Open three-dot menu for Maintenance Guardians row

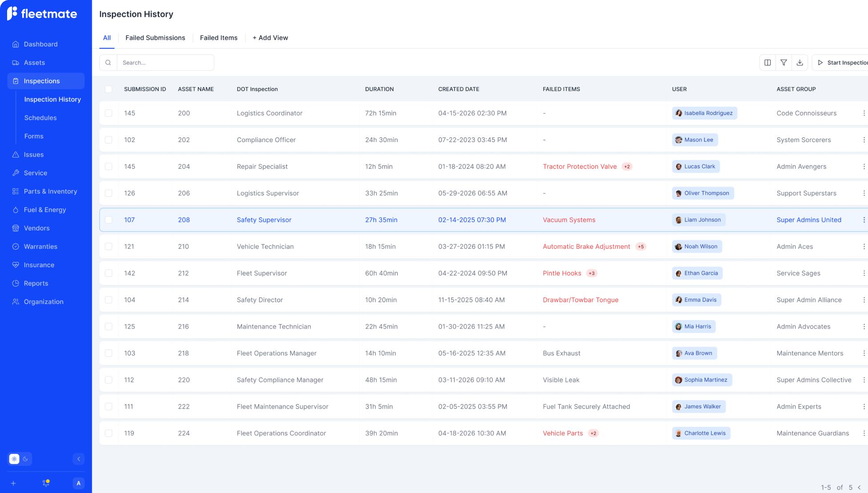pos(864,433)
